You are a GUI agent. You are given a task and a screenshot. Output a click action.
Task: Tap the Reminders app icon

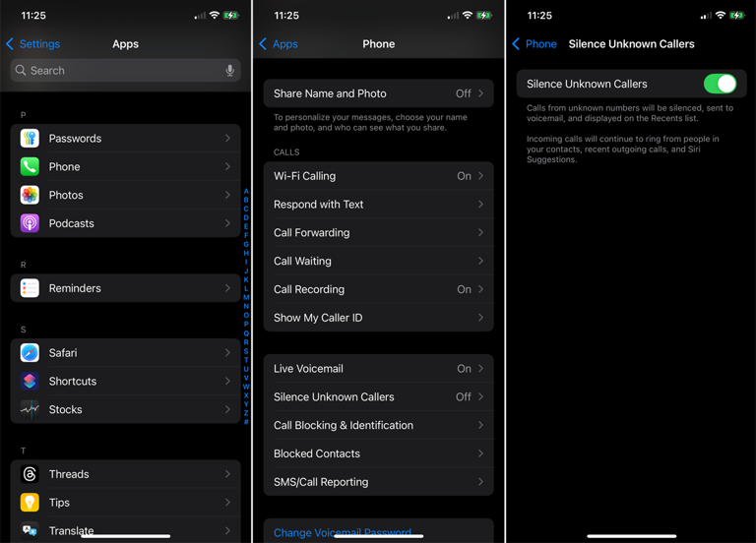(30, 288)
